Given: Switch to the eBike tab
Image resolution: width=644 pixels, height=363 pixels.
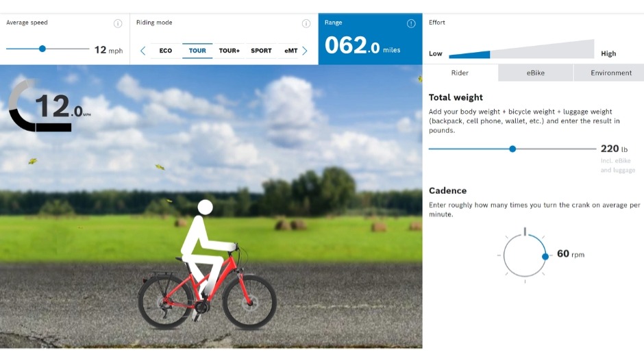Looking at the screenshot, I should click(536, 73).
